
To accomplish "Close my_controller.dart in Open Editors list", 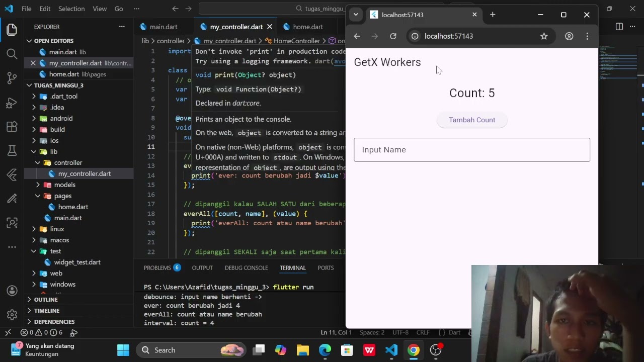I will coord(33,63).
